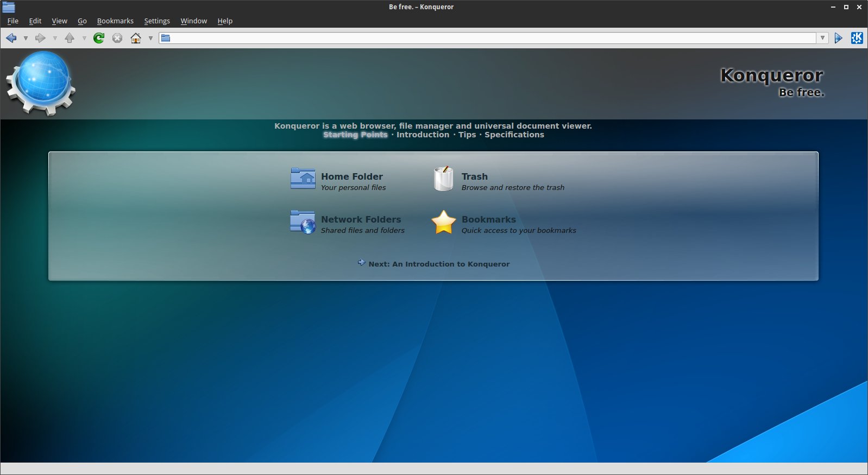This screenshot has width=868, height=475.
Task: Click 'Quick access to your bookmarks' text
Action: [519, 230]
